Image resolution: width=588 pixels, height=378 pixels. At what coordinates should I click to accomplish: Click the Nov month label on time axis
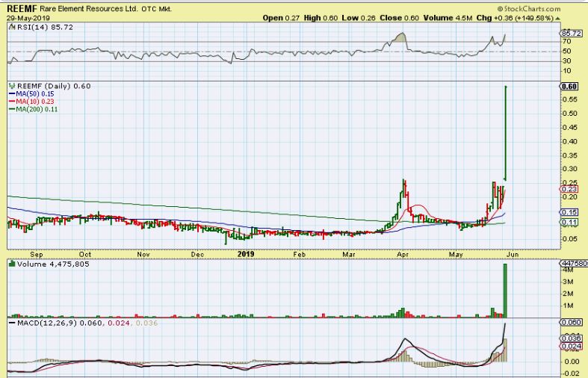pyautogui.click(x=143, y=254)
